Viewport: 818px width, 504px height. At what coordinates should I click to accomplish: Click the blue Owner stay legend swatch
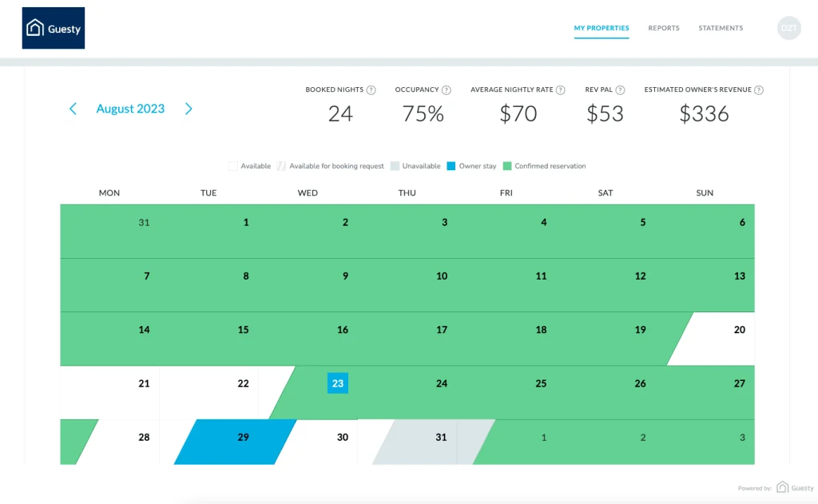pyautogui.click(x=451, y=166)
